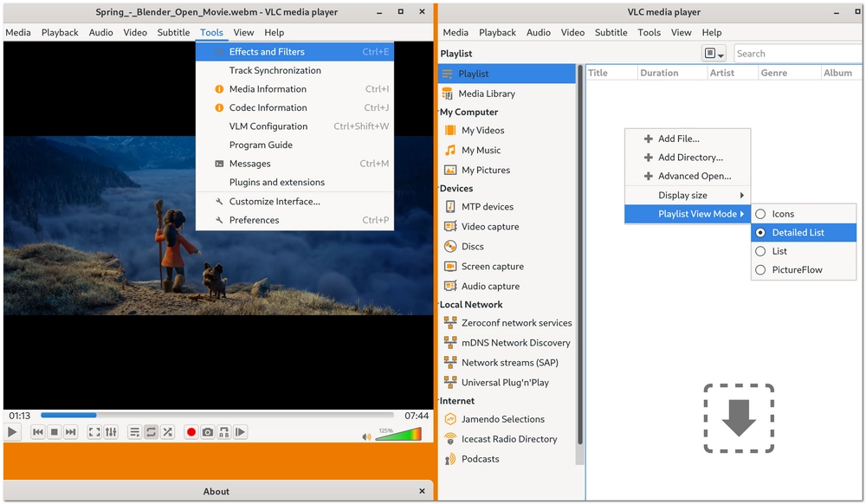Screen dimensions: 866x504
Task: Open the Media menu in the left VLC window
Action: click(x=18, y=33)
